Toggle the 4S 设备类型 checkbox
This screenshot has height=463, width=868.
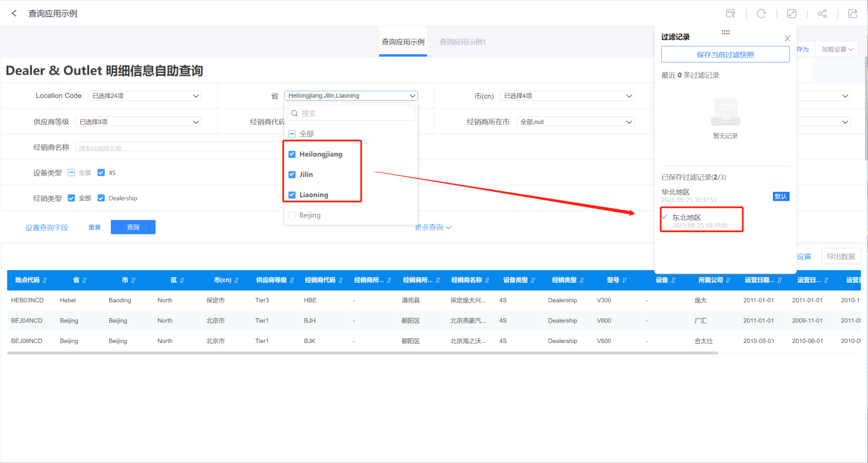[x=101, y=173]
